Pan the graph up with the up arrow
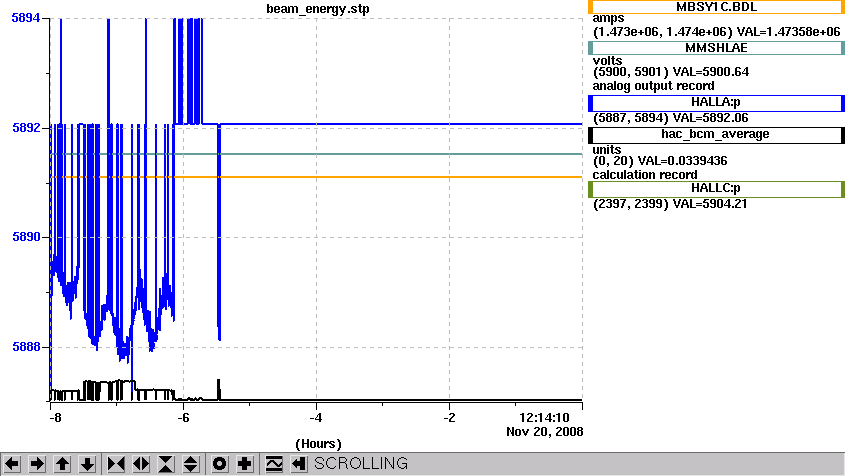Image resolution: width=845 pixels, height=476 pixels. point(63,464)
